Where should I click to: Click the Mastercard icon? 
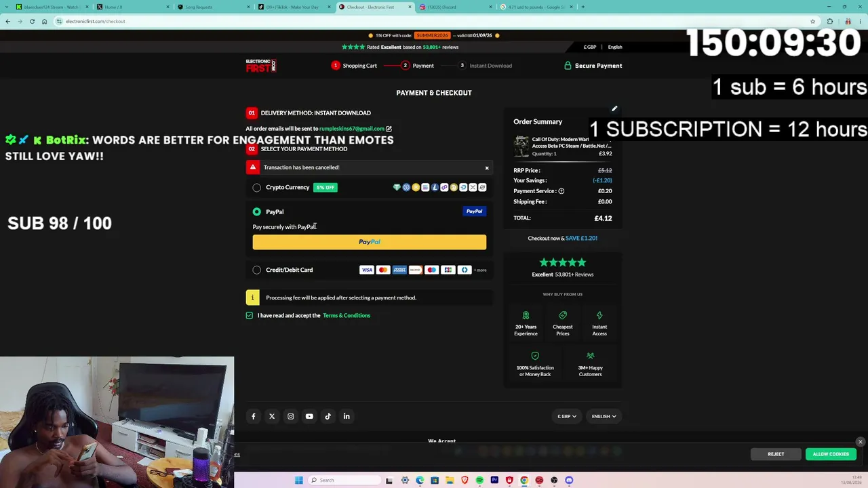(x=383, y=270)
